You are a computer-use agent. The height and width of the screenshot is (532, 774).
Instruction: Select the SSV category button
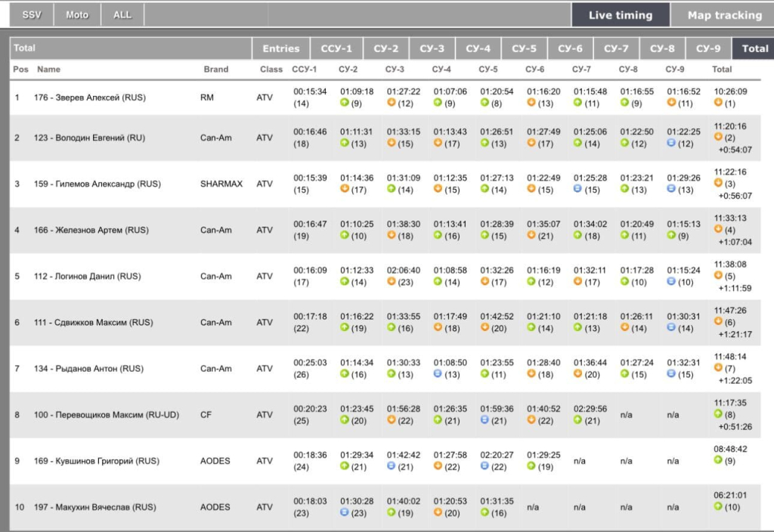click(x=32, y=15)
